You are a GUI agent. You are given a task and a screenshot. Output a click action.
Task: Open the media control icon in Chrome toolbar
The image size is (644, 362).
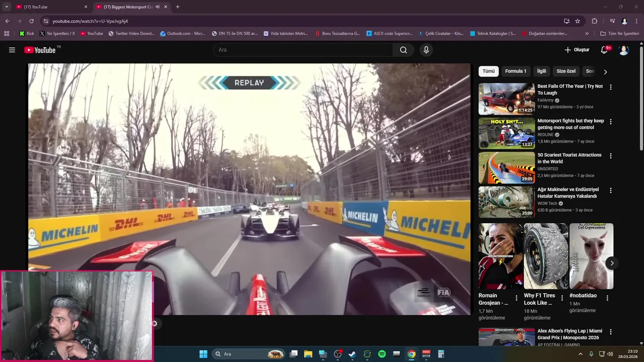(612, 21)
